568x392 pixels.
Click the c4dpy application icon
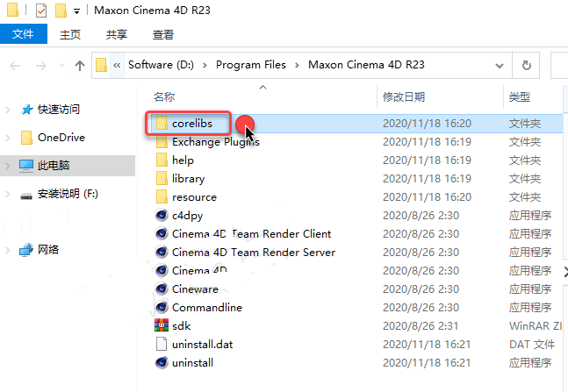coord(162,216)
